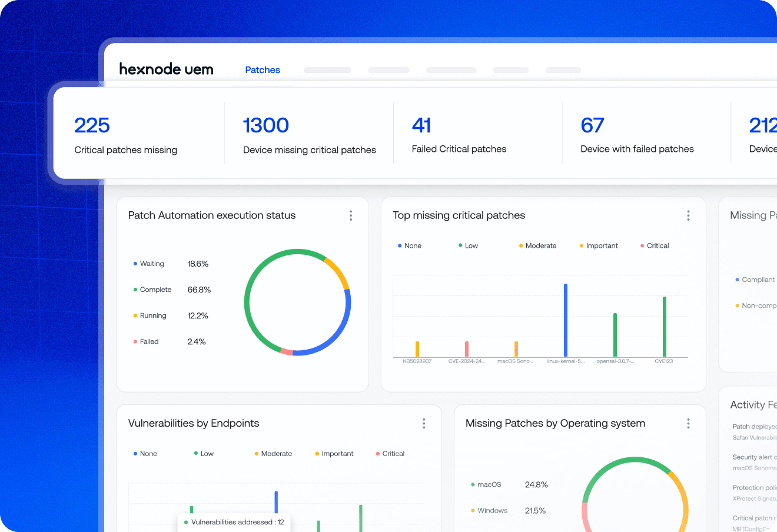Screen dimensions: 777x532
Task: Open kebab menu on Missing Patches by Operating system
Action: pyautogui.click(x=688, y=423)
